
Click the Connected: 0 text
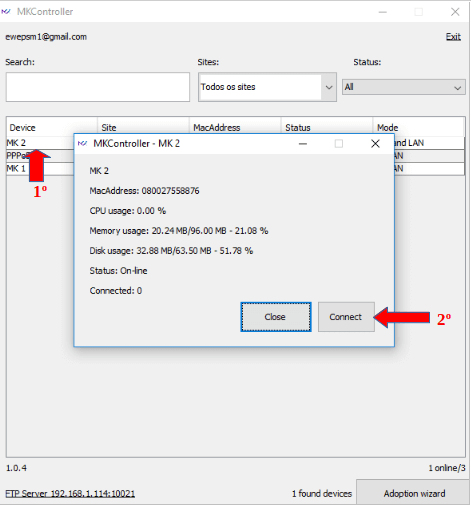coord(116,291)
